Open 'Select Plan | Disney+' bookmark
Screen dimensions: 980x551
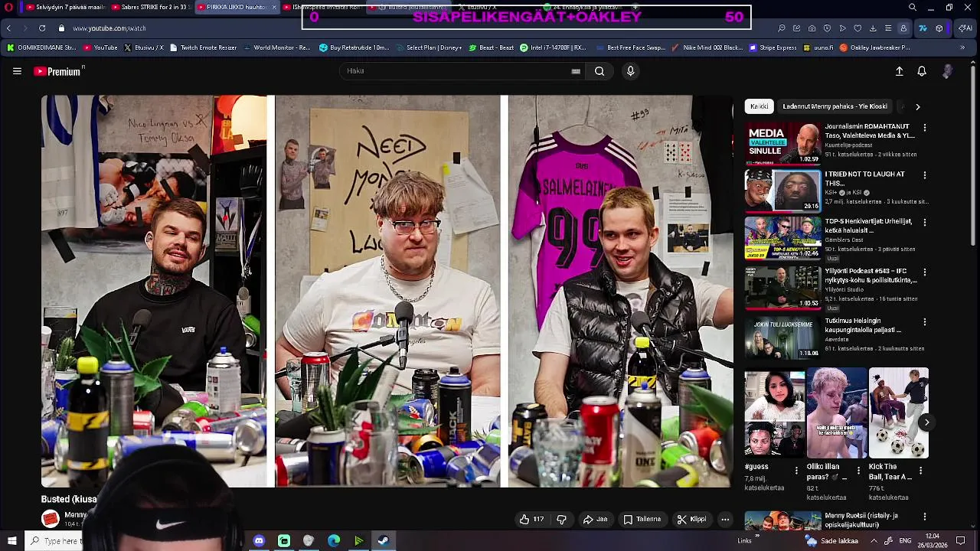pos(429,47)
